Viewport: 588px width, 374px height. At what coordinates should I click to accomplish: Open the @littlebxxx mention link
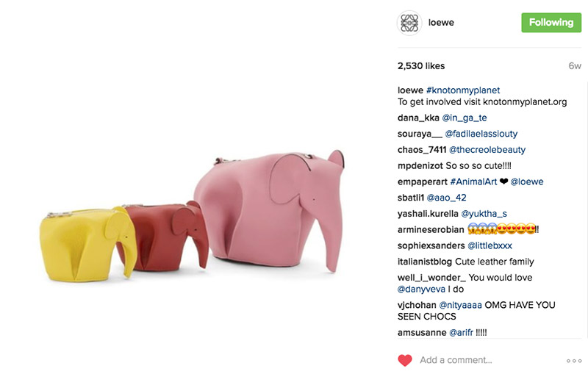coord(490,246)
